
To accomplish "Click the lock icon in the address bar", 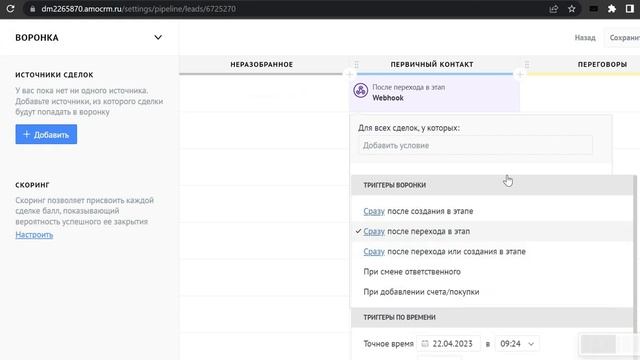I will click(x=33, y=9).
